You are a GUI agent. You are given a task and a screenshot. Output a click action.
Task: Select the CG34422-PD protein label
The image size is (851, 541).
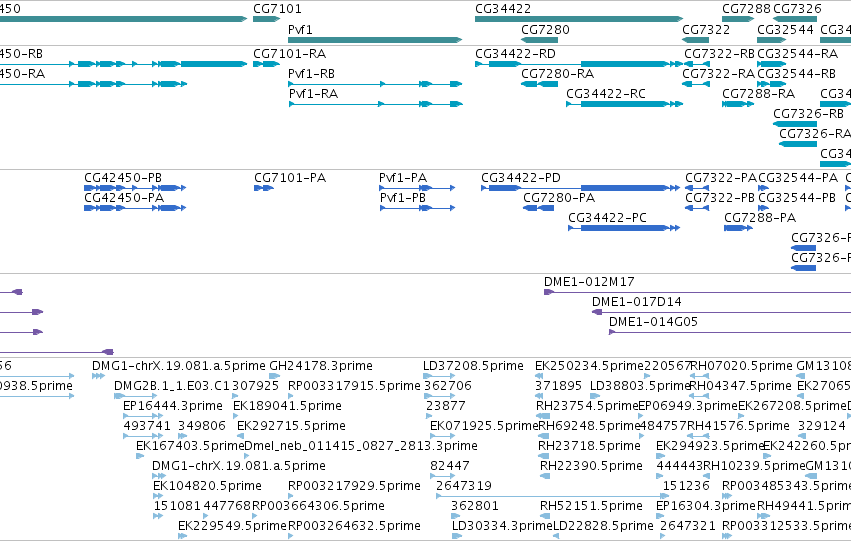(x=521, y=178)
